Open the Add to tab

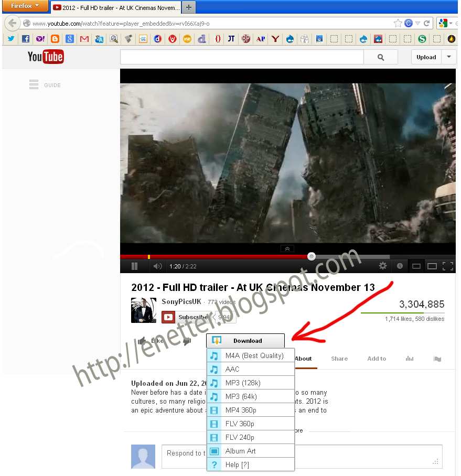pos(377,359)
